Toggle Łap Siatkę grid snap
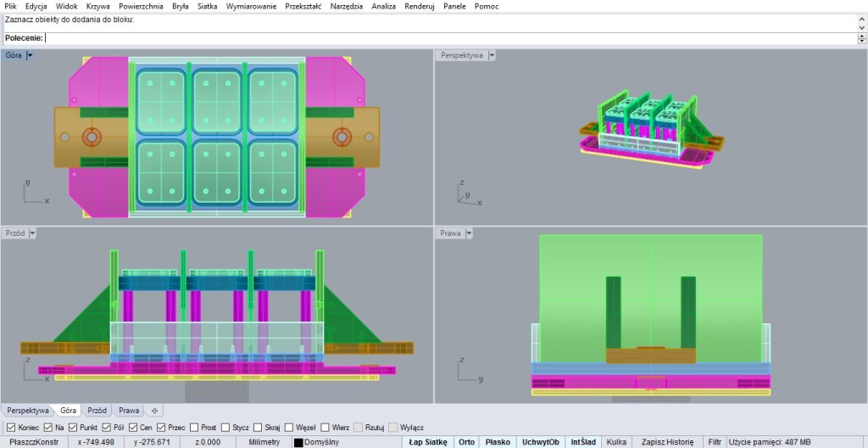The image size is (868, 448). 428,442
